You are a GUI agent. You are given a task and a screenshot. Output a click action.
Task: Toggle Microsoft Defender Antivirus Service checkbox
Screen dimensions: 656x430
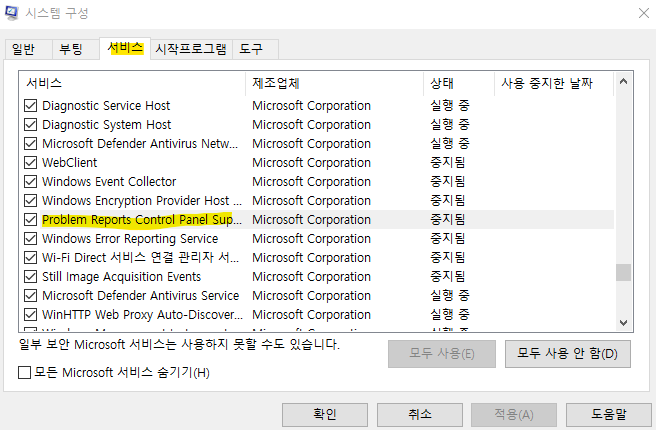tap(31, 296)
